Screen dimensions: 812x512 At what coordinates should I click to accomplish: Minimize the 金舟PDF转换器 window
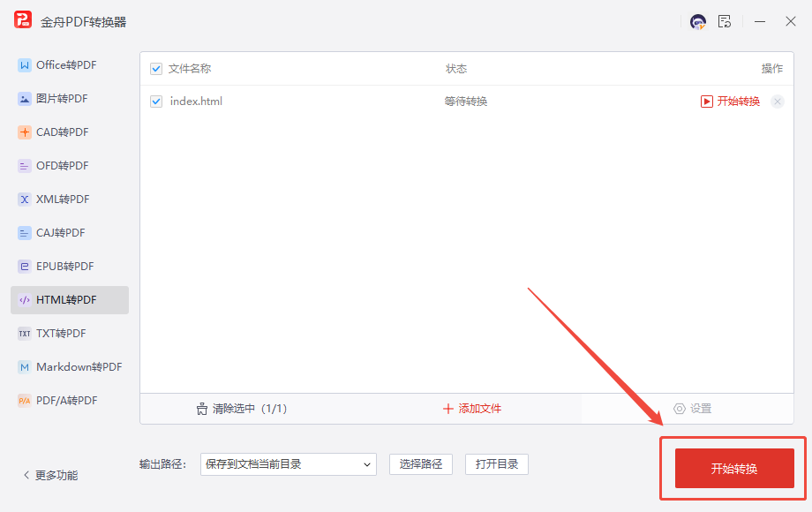(760, 22)
